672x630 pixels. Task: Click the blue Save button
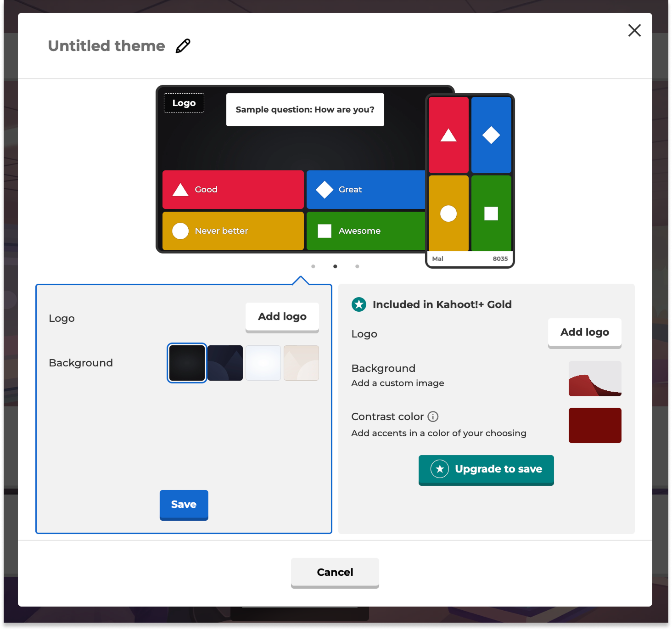coord(184,504)
